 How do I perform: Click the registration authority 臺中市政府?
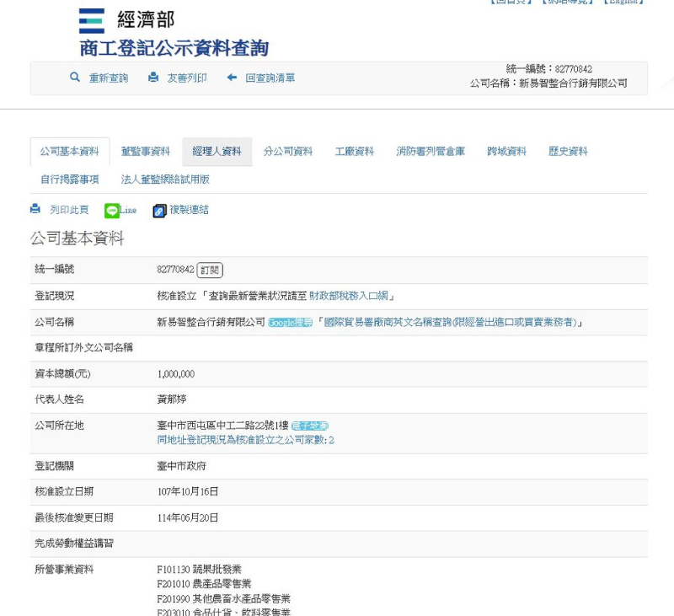coord(181,466)
